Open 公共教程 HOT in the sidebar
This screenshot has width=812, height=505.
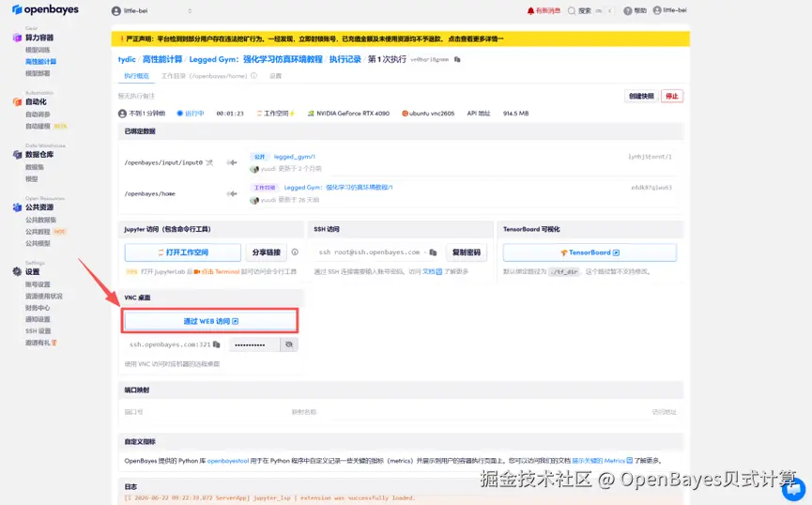point(46,232)
